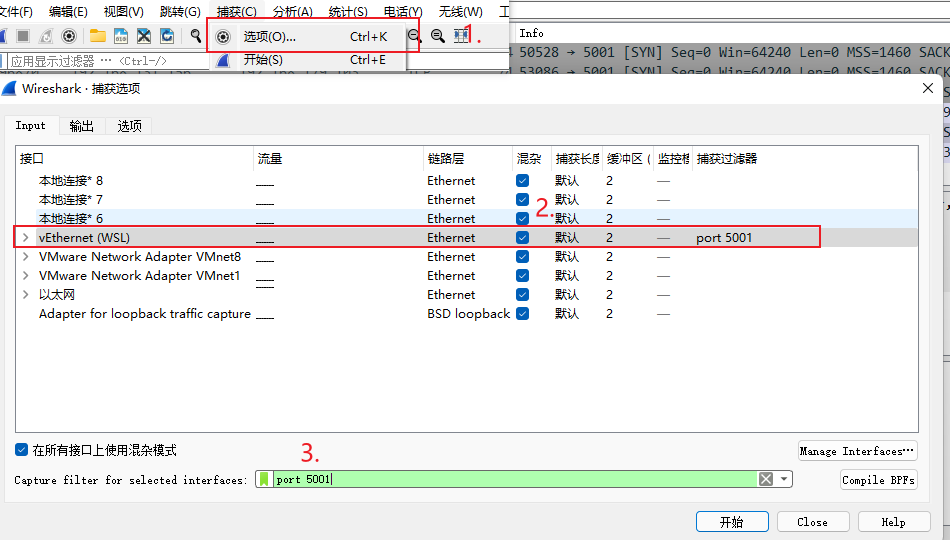Toggle promiscuous checkbox for VMware Network Adapter VMnet1
Screen dimensions: 950x540
(x=522, y=275)
